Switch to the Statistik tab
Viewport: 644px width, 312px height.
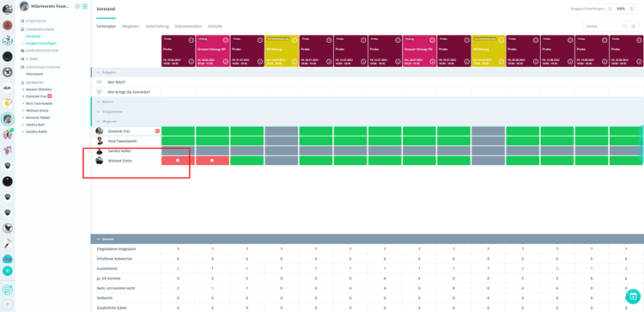[216, 27]
